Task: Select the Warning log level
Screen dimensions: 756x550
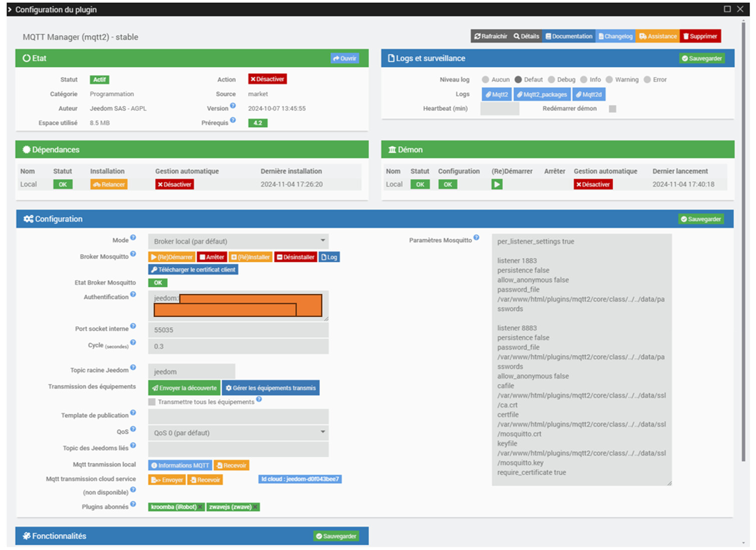Action: tap(609, 80)
